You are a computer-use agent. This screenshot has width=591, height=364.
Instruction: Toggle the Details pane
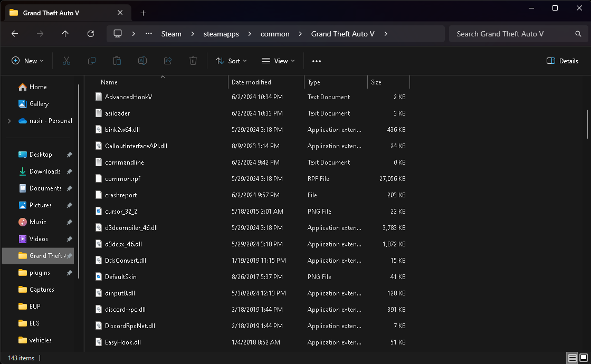[563, 61]
